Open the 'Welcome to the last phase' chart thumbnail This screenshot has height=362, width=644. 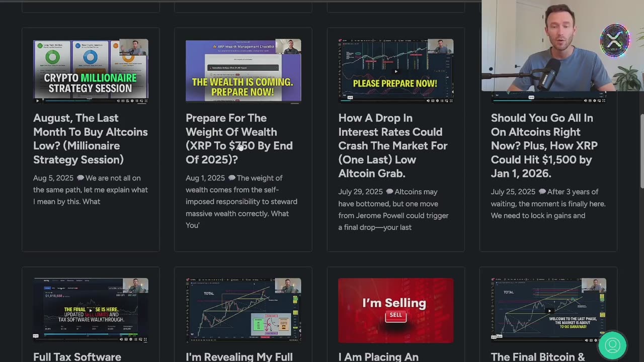[x=548, y=310]
